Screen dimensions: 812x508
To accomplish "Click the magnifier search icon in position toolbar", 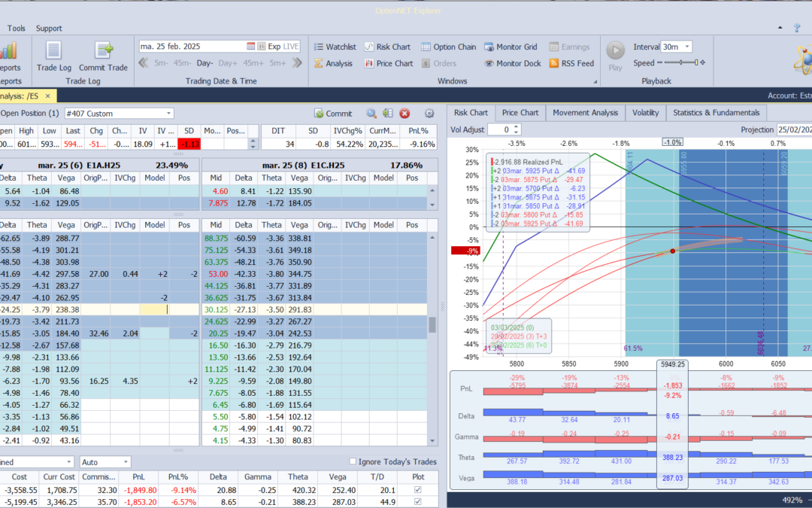I will coord(371,114).
